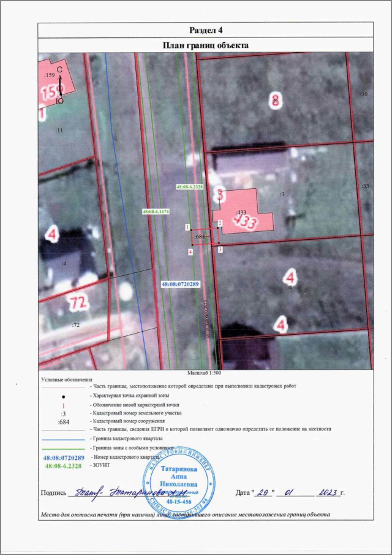
Task: Click the parcel number 72 label
Action: tap(78, 302)
